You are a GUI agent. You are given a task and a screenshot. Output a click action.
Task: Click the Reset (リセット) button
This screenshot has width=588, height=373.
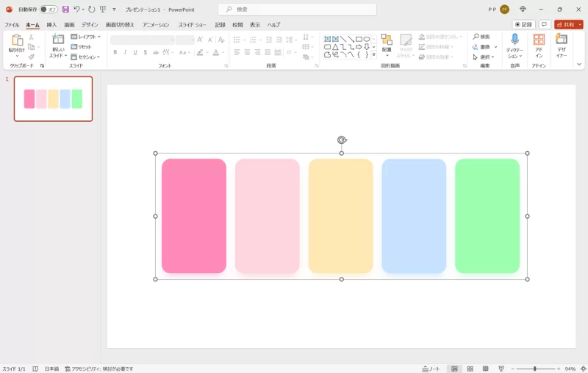coord(82,47)
